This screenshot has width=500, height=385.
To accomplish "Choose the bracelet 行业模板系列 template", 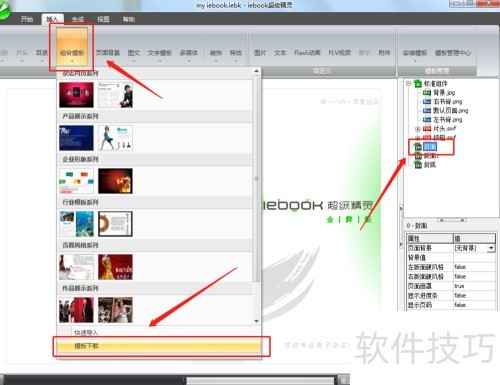I will pyautogui.click(x=115, y=224).
